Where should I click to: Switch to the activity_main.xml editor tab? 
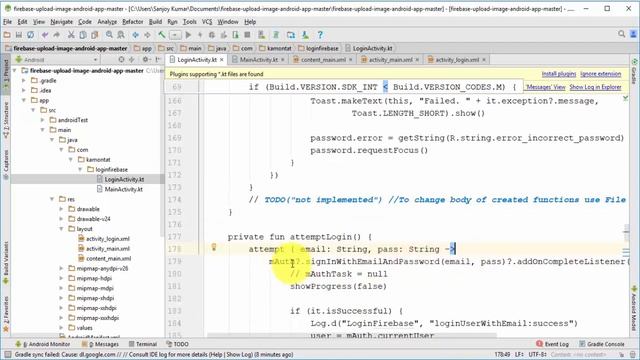[390, 60]
